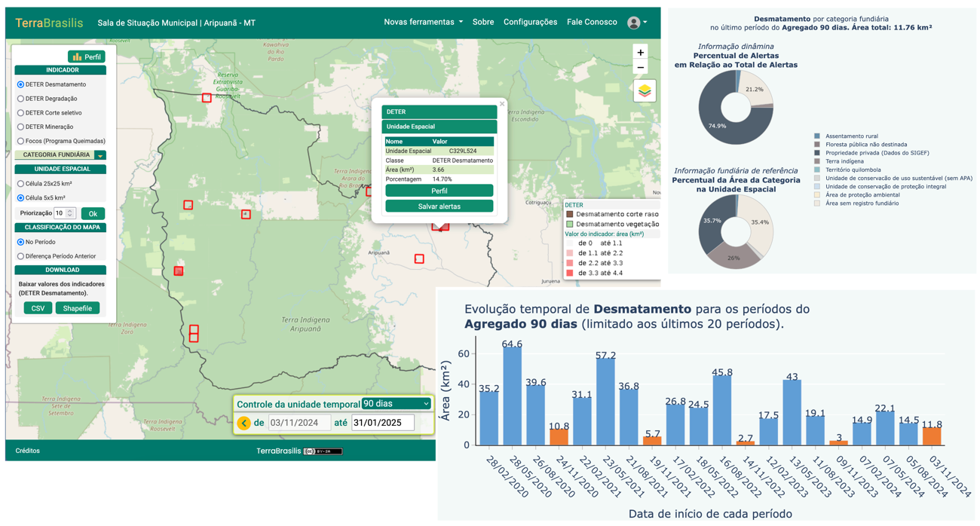
Task: Click the até end date field
Action: coord(383,423)
